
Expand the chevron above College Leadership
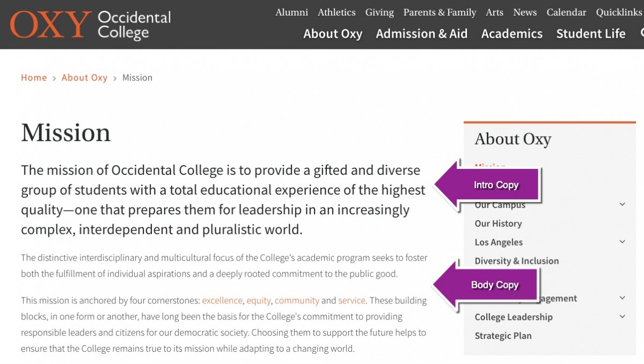[623, 298]
